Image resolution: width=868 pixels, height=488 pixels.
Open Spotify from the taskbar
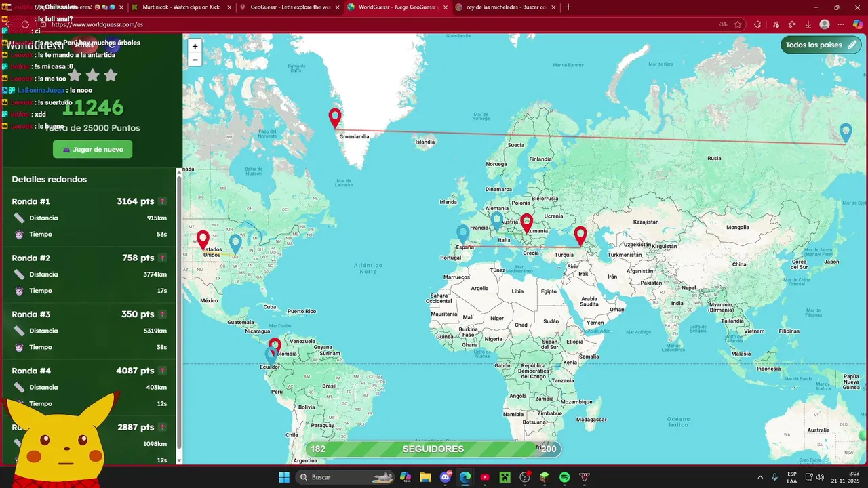coord(564,477)
